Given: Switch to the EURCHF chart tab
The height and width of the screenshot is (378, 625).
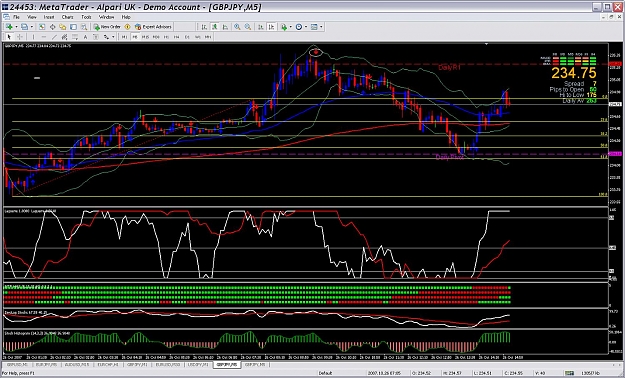Looking at the screenshot, I should point(108,364).
